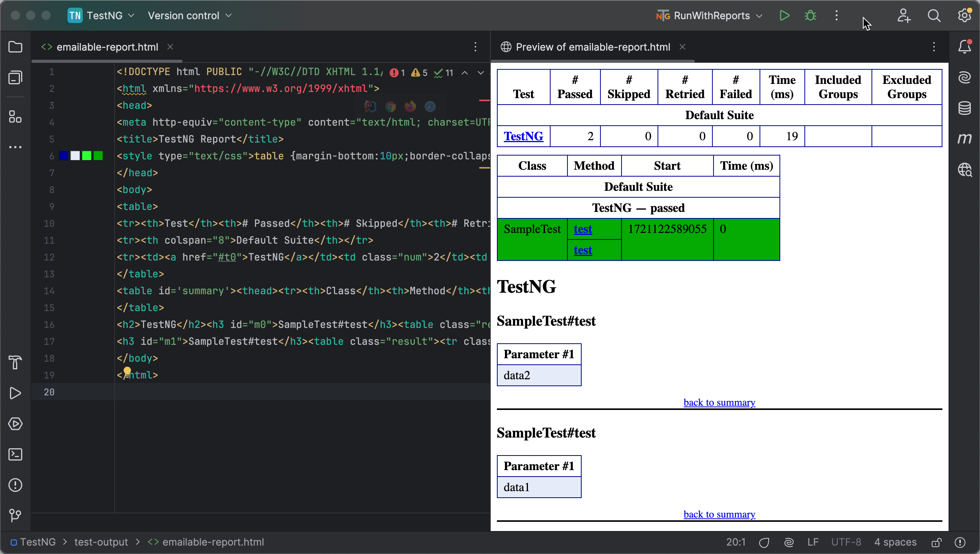Screen dimensions: 980x554
Task: Open the Notifications panel
Action: click(x=964, y=46)
